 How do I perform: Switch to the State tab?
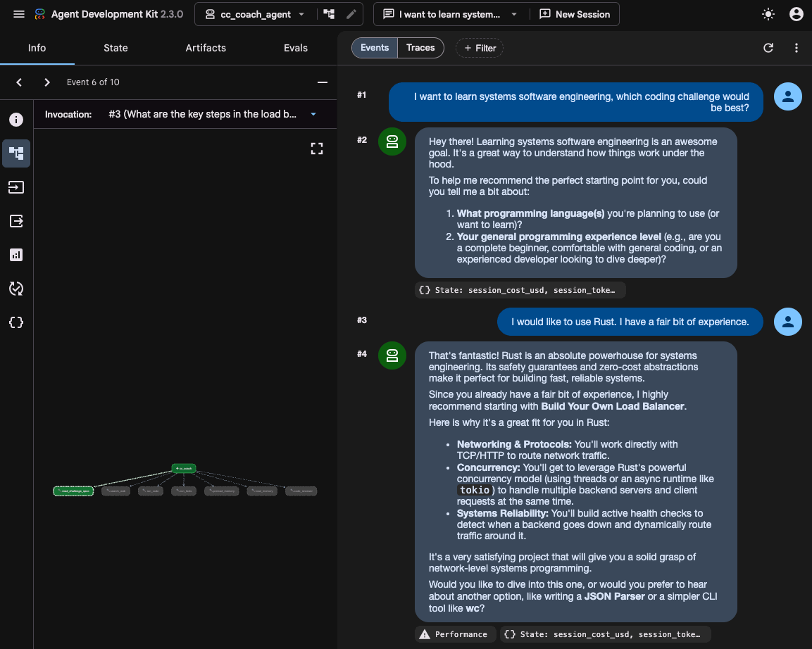pos(115,48)
